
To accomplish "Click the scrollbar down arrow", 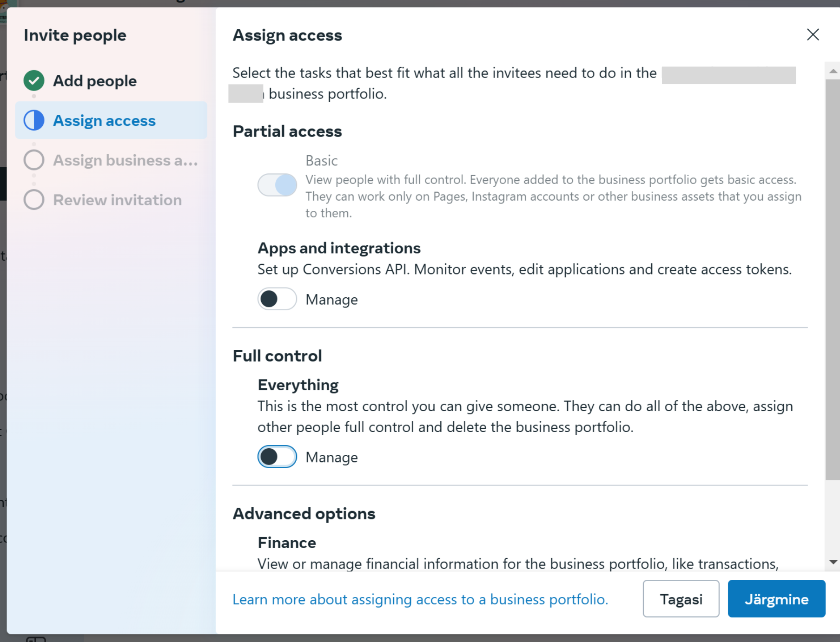I will coord(833,562).
